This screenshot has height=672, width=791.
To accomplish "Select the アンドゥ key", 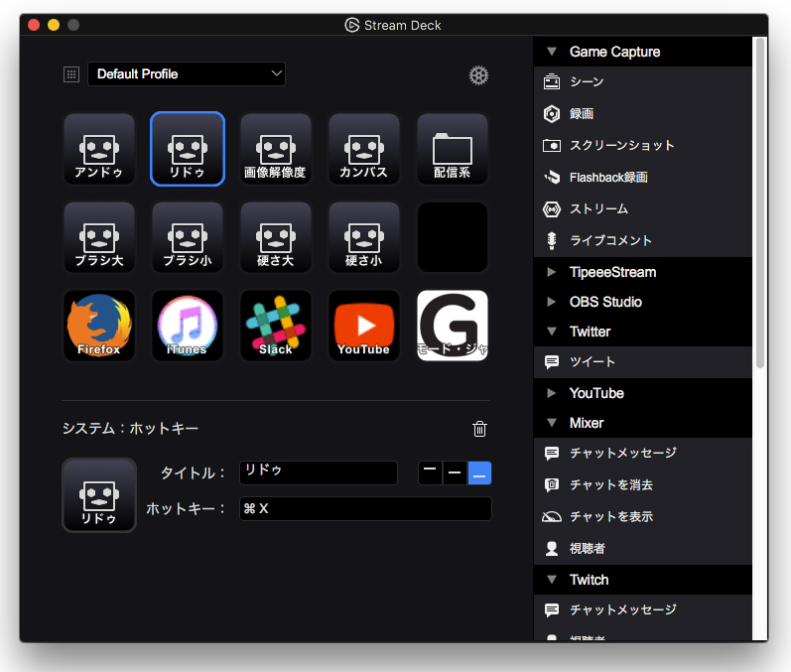I will point(99,149).
